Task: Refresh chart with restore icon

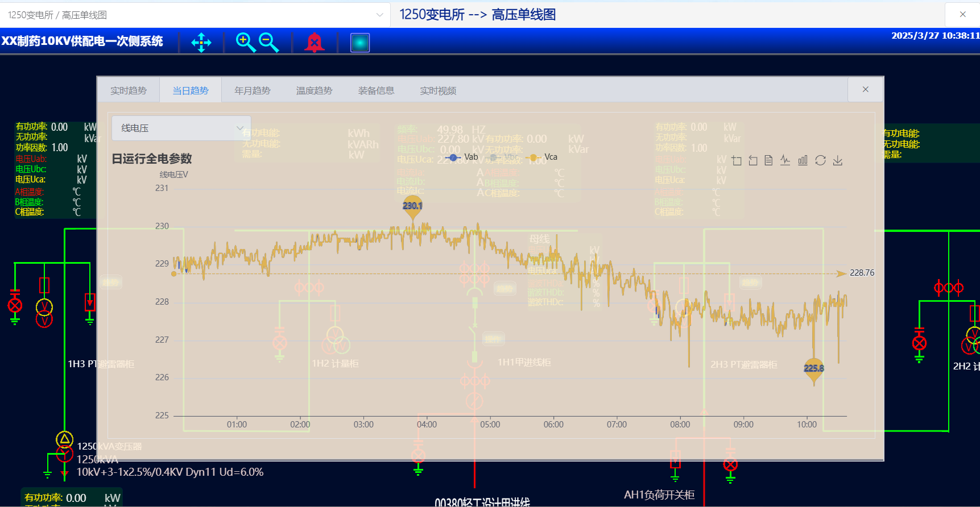Action: tap(820, 161)
